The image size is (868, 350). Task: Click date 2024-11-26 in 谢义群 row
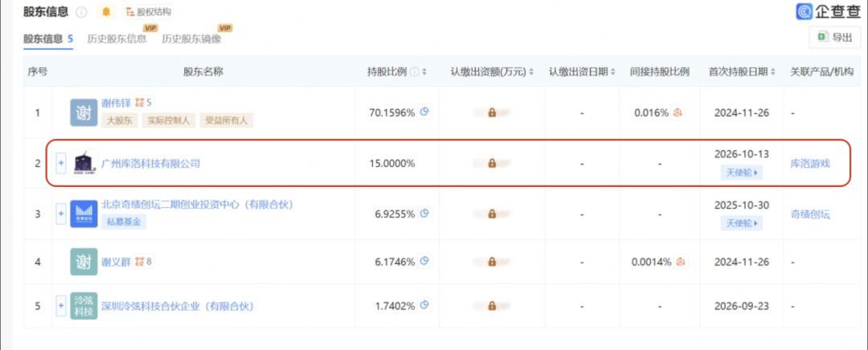pos(741,262)
